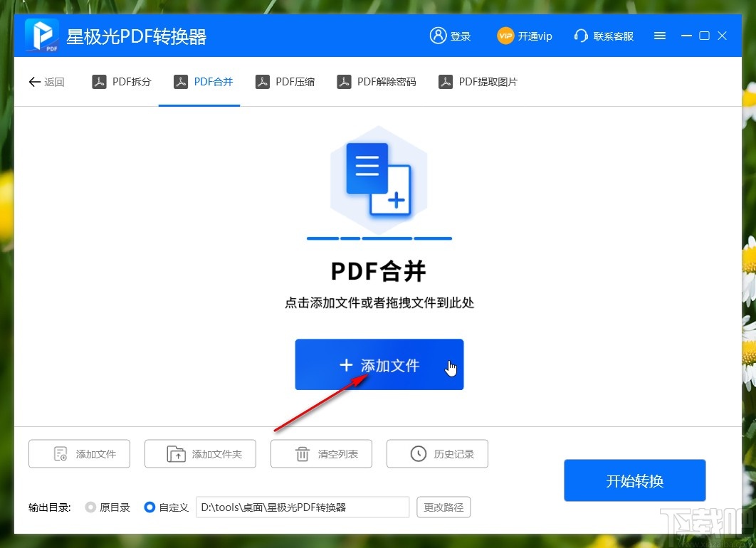Click the PDF合并 heading text
The image size is (756, 548).
pyautogui.click(x=379, y=271)
